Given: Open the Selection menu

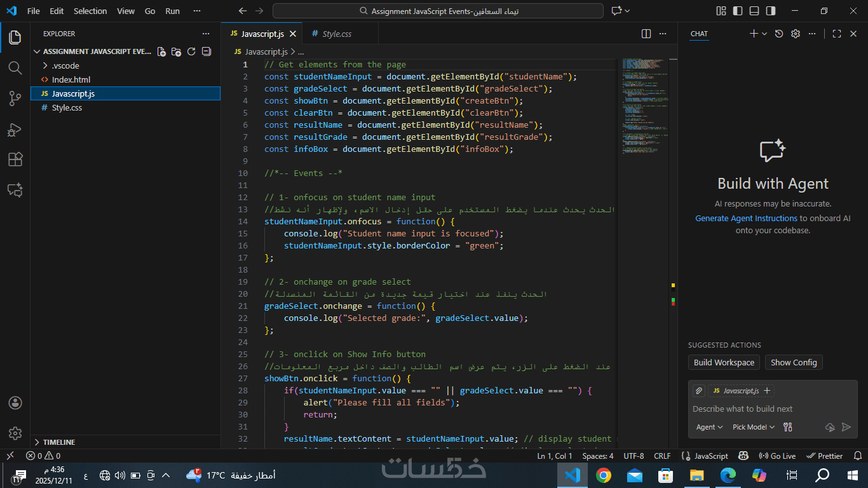Looking at the screenshot, I should [x=90, y=11].
